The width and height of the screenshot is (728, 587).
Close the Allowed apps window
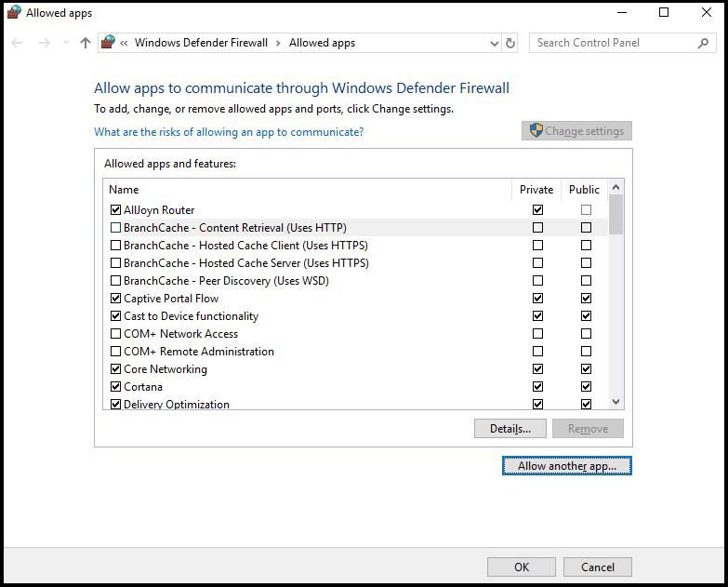[x=707, y=12]
